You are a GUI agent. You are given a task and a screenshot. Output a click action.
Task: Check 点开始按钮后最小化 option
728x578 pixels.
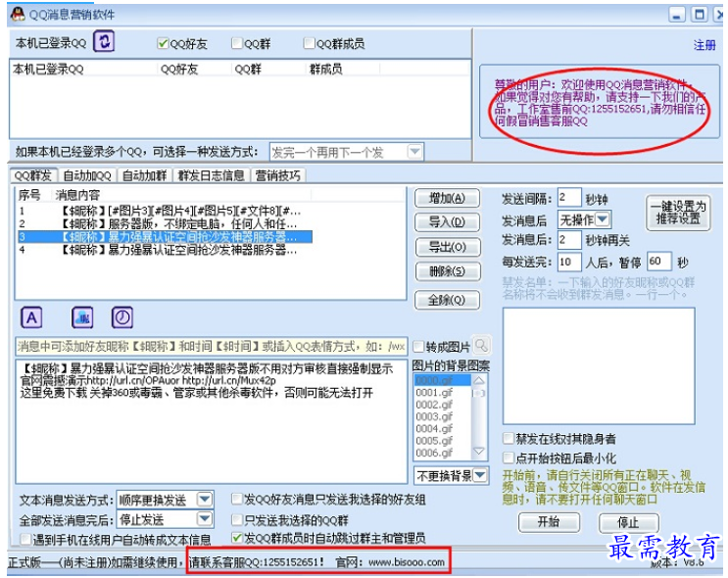point(509,458)
